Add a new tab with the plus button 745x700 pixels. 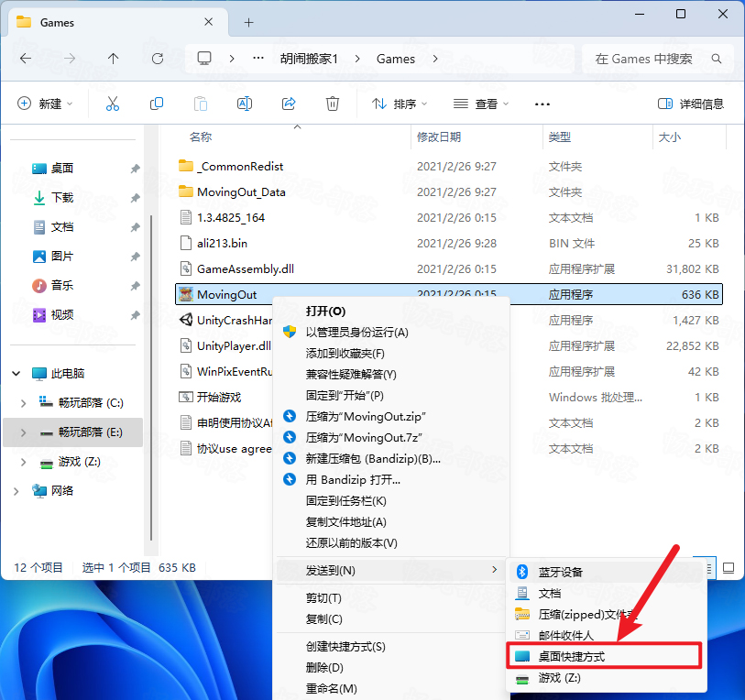click(x=248, y=22)
